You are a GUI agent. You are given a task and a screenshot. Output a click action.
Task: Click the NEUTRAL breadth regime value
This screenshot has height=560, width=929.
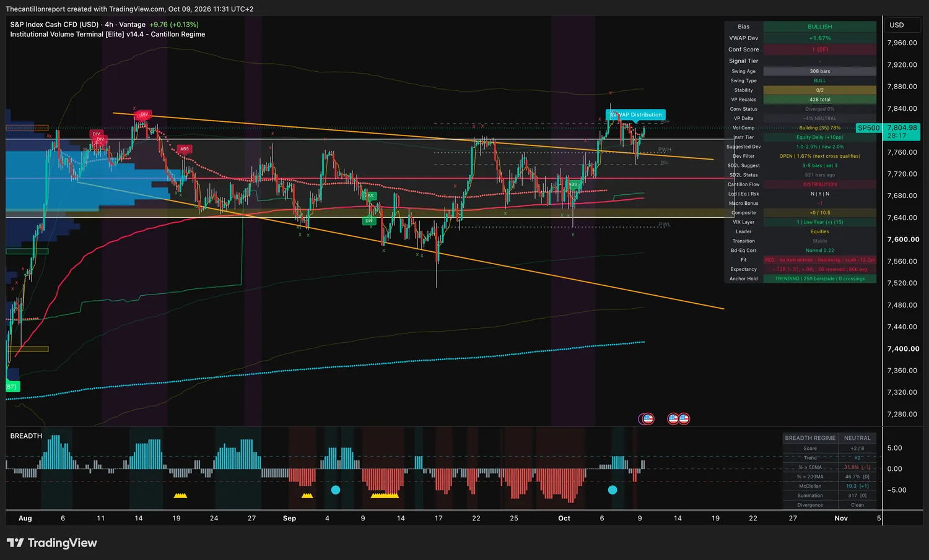[x=857, y=438]
